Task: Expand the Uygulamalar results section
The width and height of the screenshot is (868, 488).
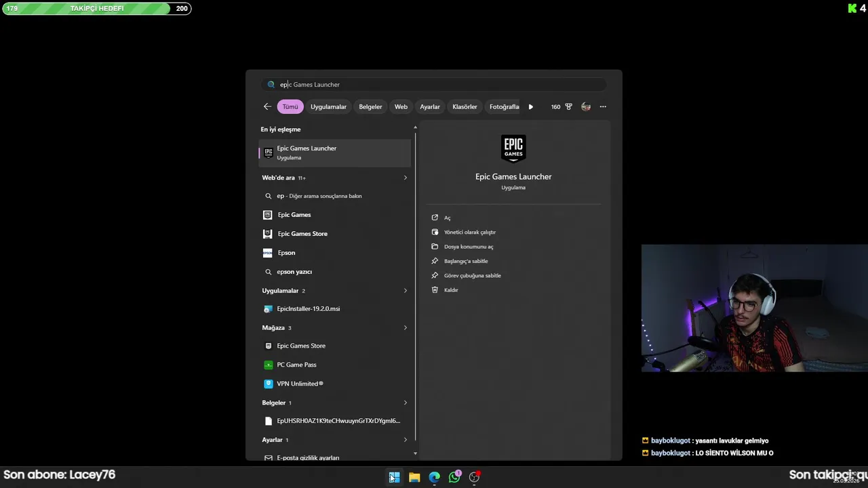Action: click(406, 291)
